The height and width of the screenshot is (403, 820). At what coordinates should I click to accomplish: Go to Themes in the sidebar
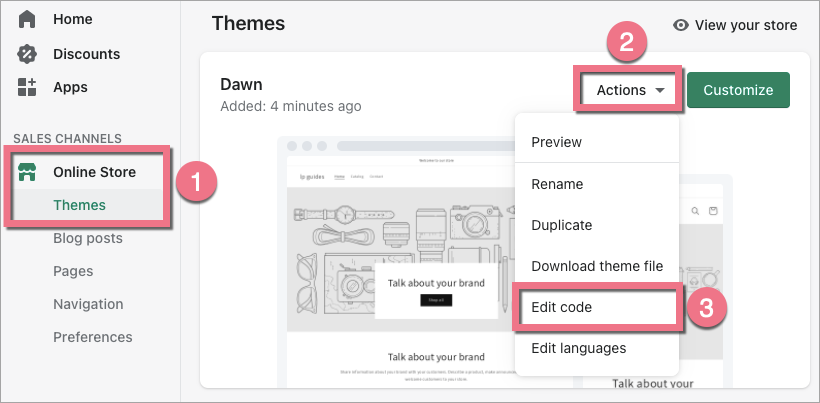tap(79, 205)
